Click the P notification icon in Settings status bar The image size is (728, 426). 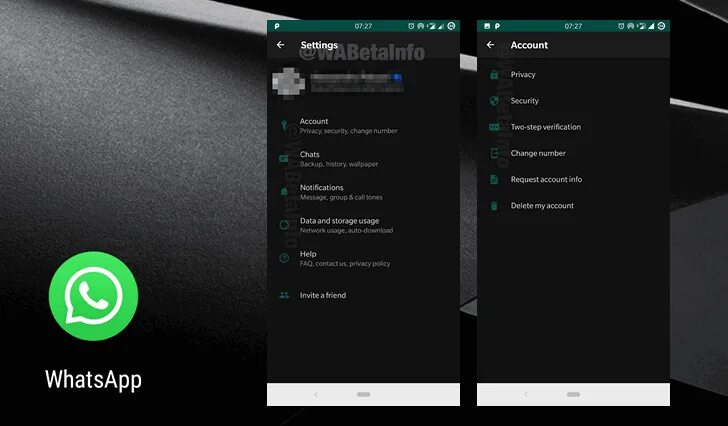point(277,26)
